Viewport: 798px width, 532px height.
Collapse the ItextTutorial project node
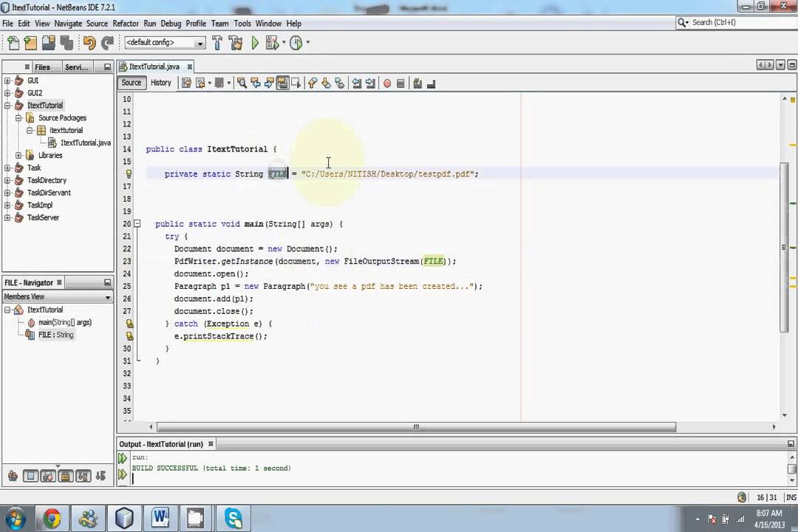tap(7, 106)
